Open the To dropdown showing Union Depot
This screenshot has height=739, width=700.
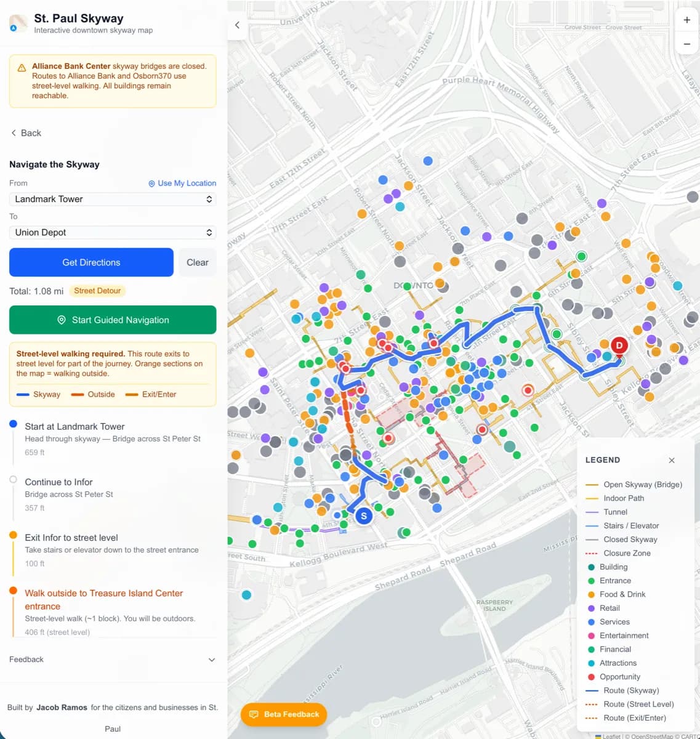pos(113,232)
